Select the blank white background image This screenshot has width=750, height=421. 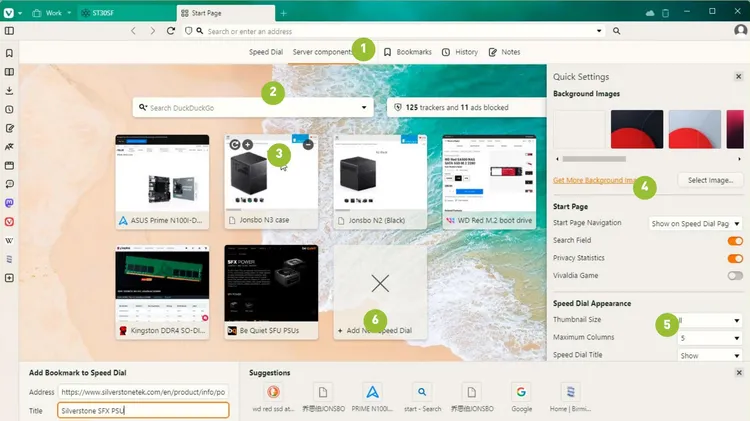click(x=580, y=129)
